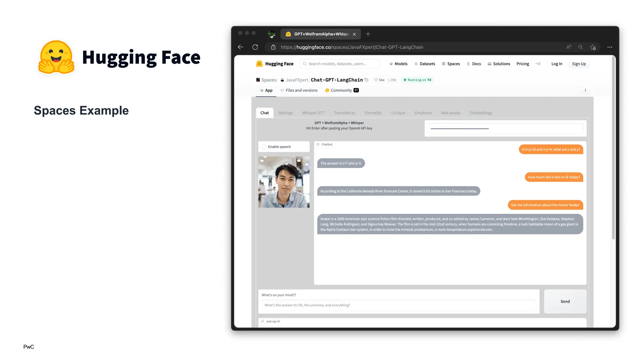Click the OpenAI API key password field

(505, 129)
